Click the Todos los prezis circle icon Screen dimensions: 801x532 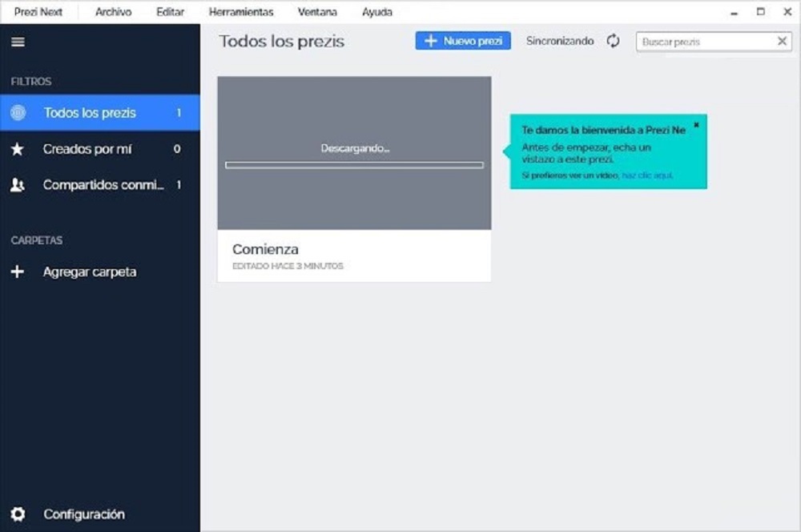pyautogui.click(x=18, y=112)
